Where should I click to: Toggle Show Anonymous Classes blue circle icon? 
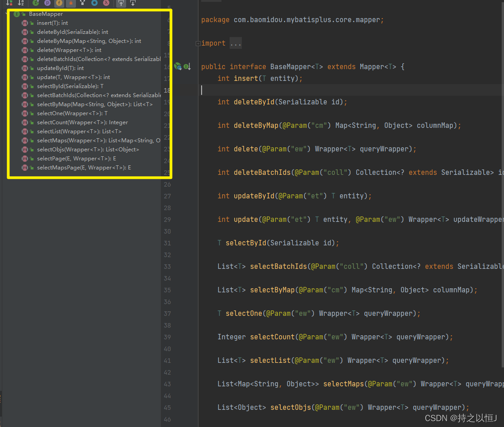coord(94,3)
